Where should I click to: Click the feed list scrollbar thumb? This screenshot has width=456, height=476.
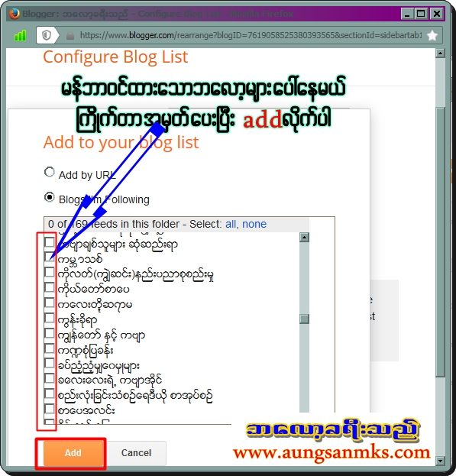pos(304,319)
